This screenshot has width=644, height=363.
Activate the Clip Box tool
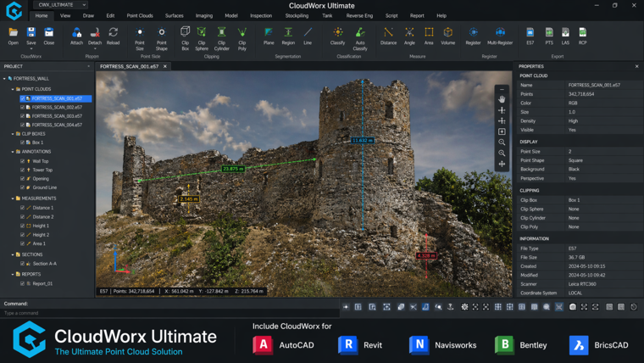(x=186, y=32)
